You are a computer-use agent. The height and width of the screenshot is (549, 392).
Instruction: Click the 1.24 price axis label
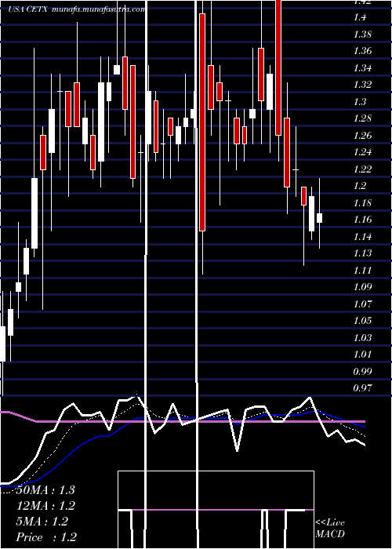[362, 152]
